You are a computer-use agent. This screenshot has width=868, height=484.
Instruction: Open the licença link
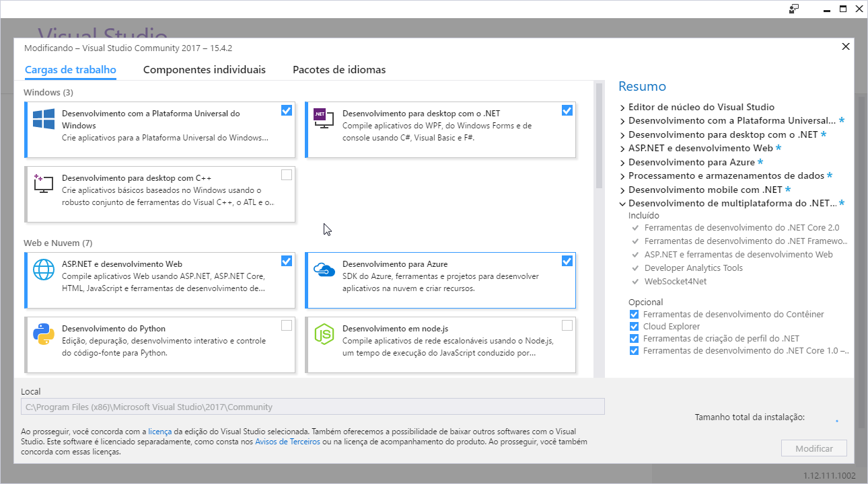(x=160, y=432)
